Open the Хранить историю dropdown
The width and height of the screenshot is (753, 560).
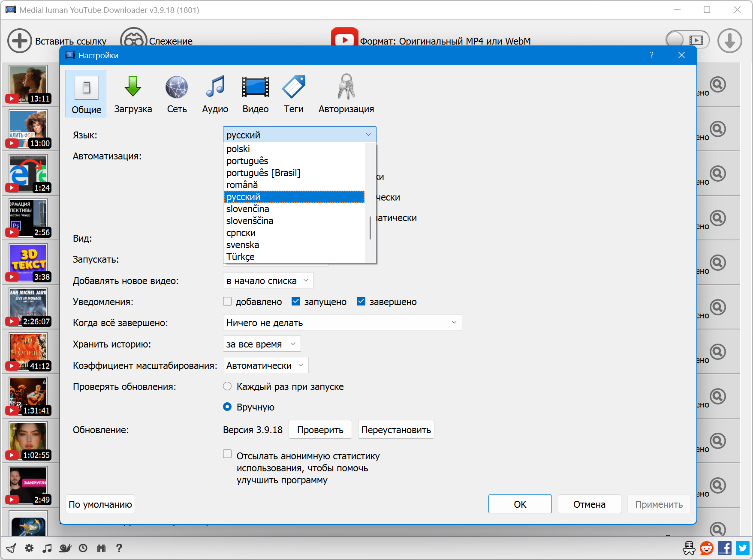pyautogui.click(x=262, y=344)
